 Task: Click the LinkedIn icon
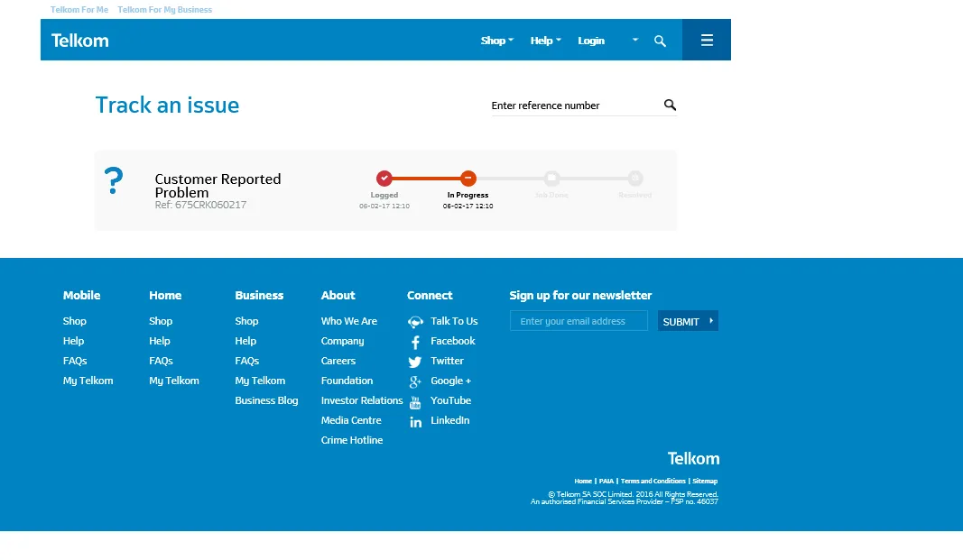click(x=416, y=422)
